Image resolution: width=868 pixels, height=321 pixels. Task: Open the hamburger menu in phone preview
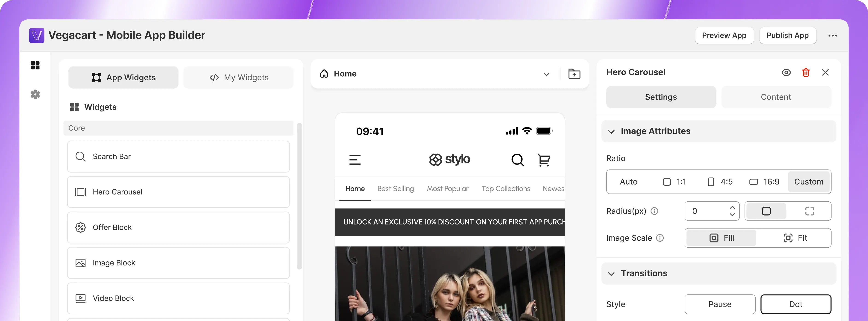coord(355,160)
